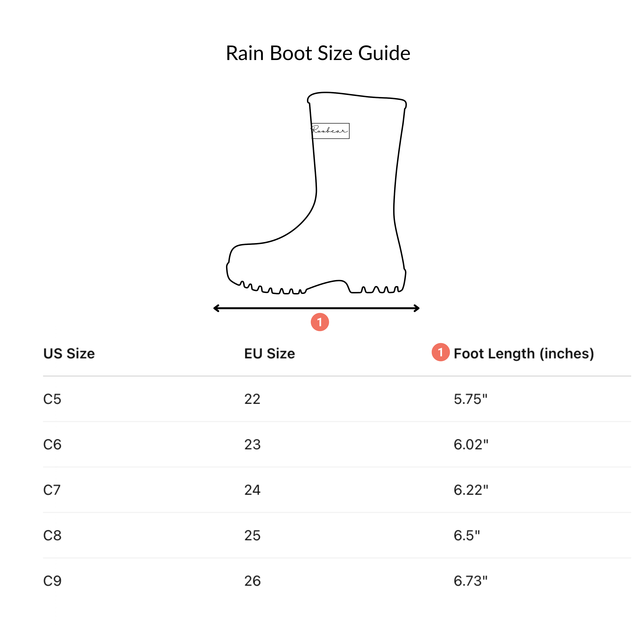Click the red number 1 badge under arrow
Viewport: 644px width, 644px height.
click(320, 322)
